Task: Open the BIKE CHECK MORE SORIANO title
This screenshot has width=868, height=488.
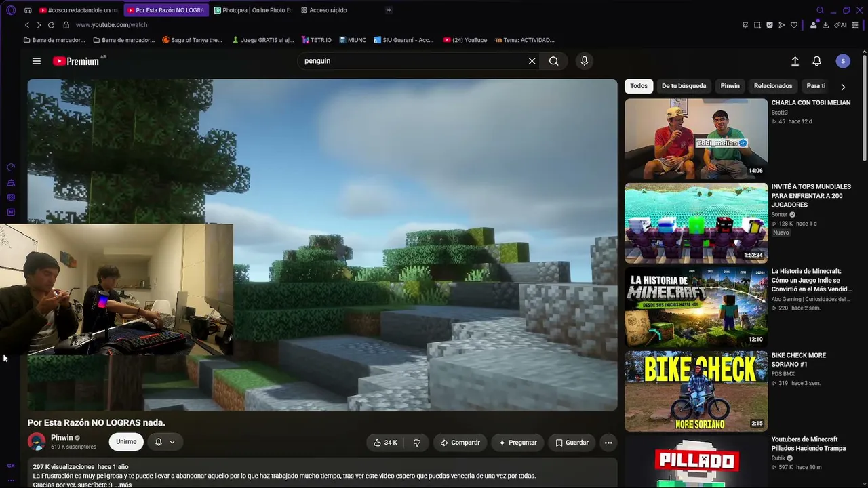Action: [799, 360]
